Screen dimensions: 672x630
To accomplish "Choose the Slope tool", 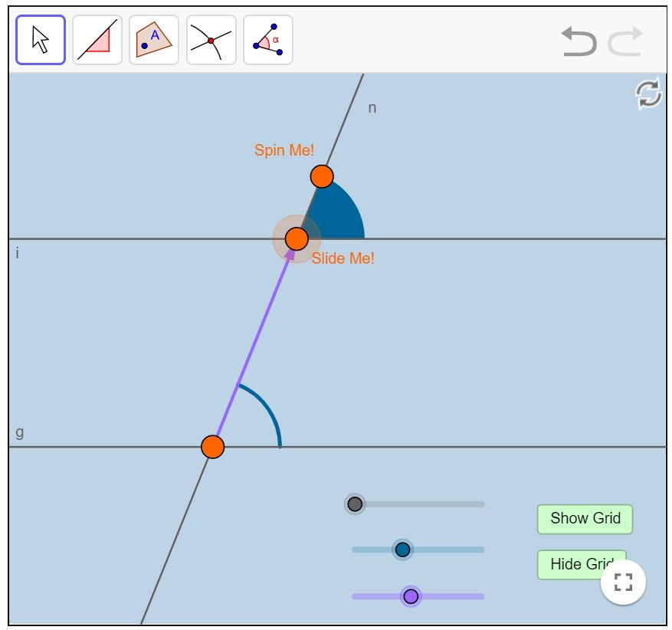I will (x=97, y=40).
